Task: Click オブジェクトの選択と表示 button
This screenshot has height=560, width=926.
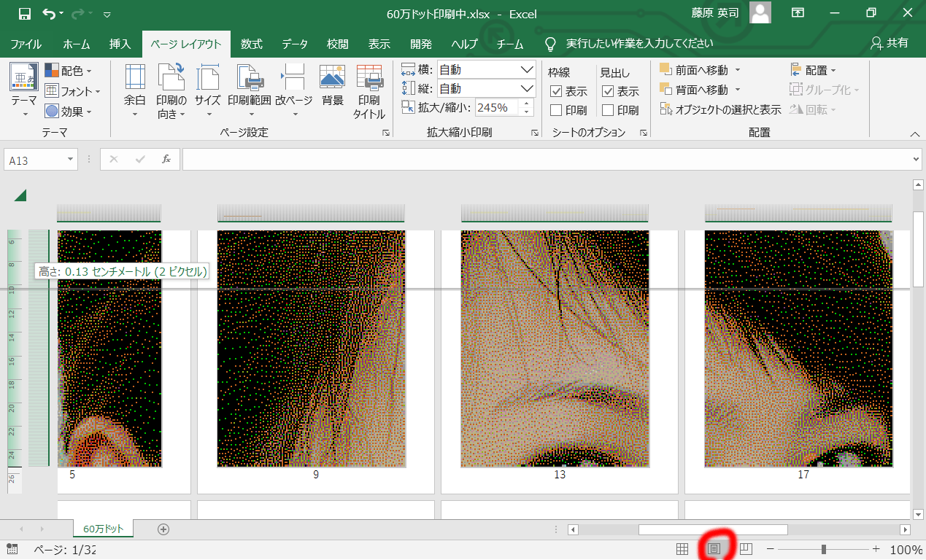Action: (720, 109)
